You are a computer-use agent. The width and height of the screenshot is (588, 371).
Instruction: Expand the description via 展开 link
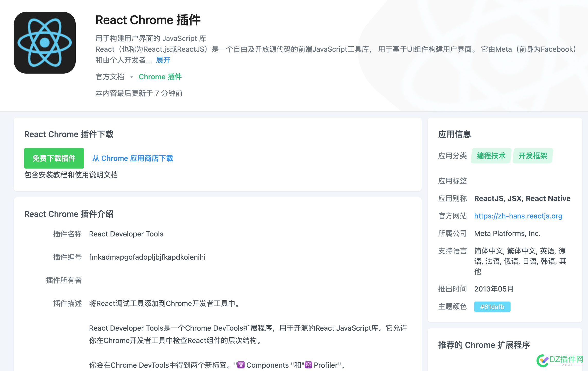click(x=163, y=60)
